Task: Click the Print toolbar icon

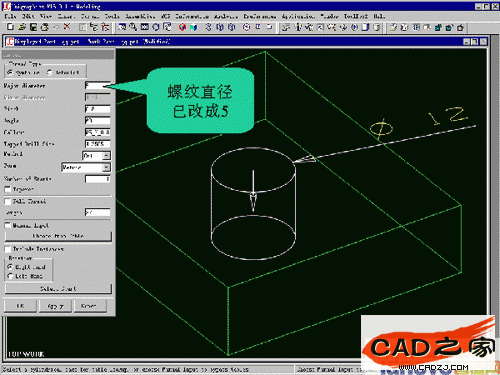Action: coord(45,27)
